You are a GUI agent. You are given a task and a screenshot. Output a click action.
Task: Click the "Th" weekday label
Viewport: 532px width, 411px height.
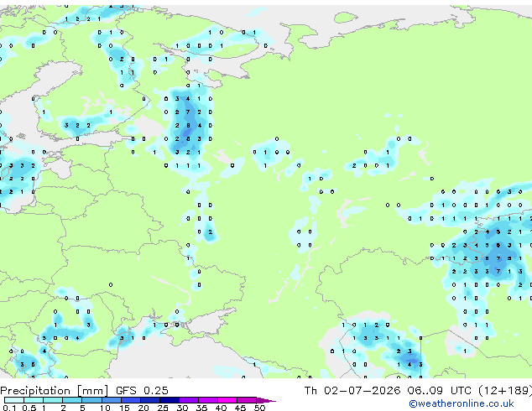(310, 391)
